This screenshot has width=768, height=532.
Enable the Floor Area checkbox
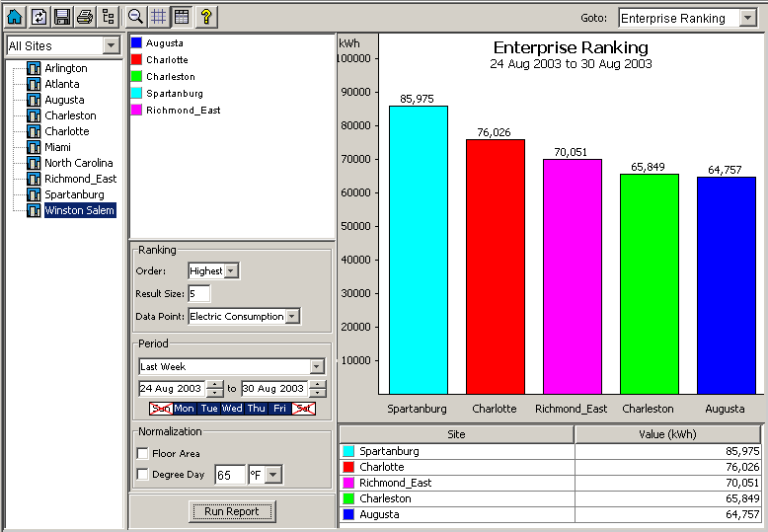pyautogui.click(x=142, y=454)
